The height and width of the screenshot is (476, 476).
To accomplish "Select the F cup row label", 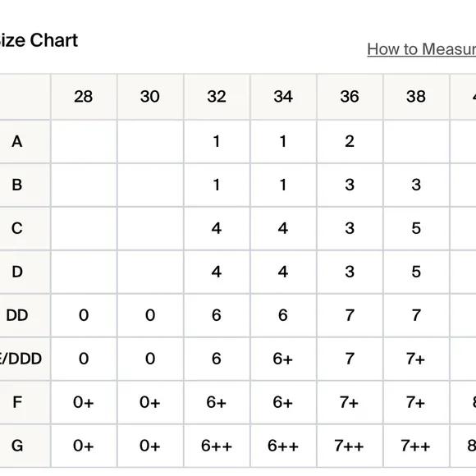I will 17,402.
